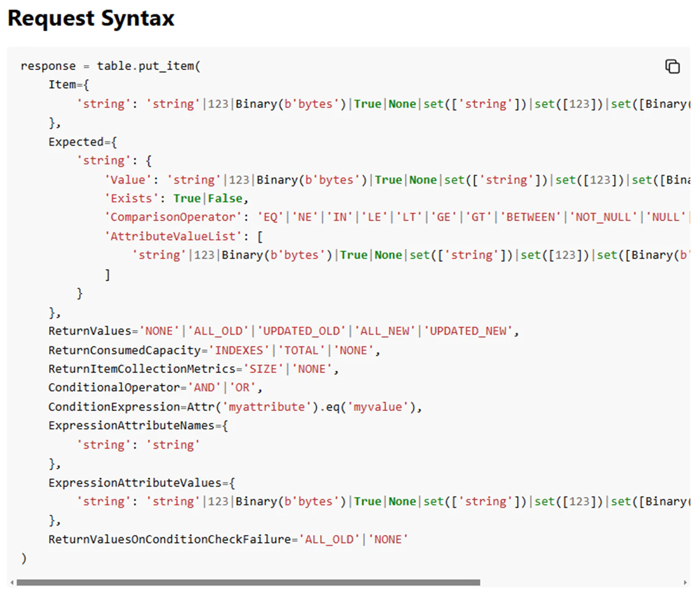Click the 'ComparisonOperator' key text
Screen dimensions: 700x598
pos(173,217)
